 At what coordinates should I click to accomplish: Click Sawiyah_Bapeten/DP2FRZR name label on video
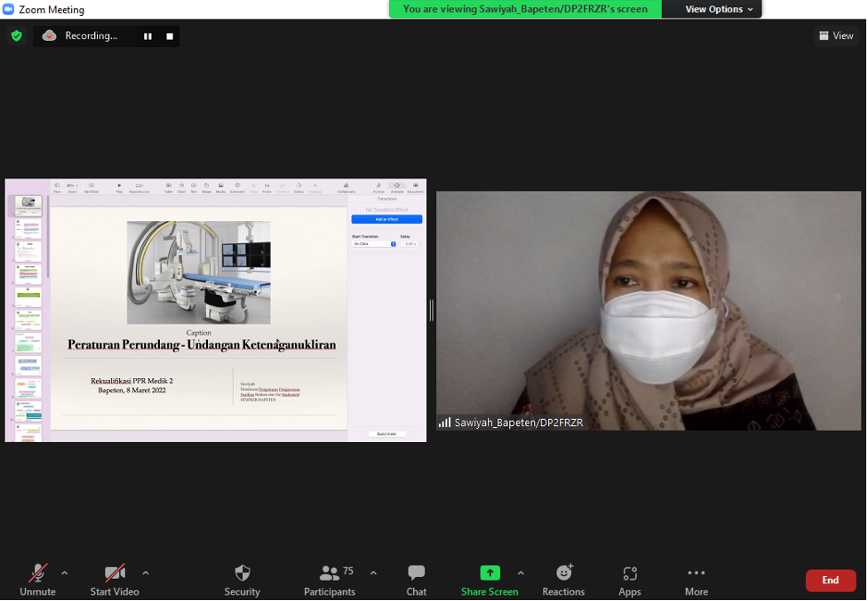pos(519,423)
